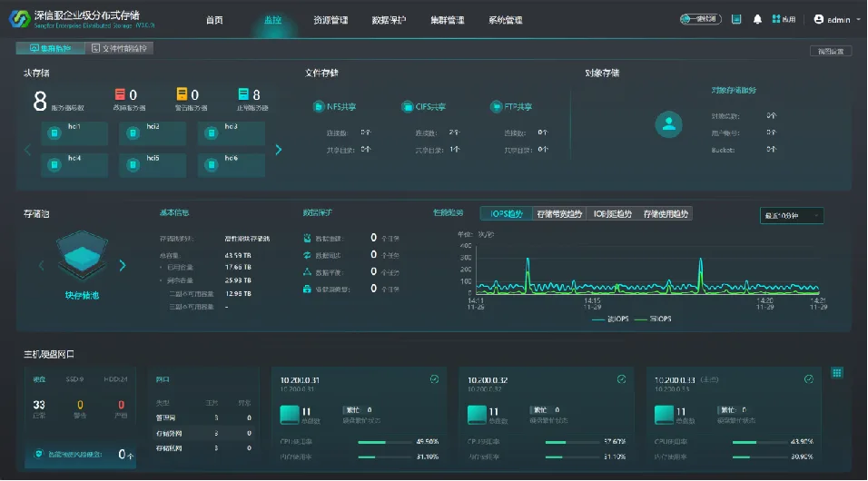Switch to the file performance monitoring tab

click(x=119, y=49)
